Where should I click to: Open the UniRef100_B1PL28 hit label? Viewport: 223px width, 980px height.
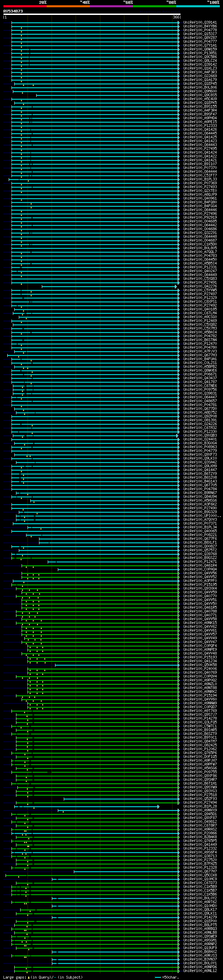click(200, 806)
